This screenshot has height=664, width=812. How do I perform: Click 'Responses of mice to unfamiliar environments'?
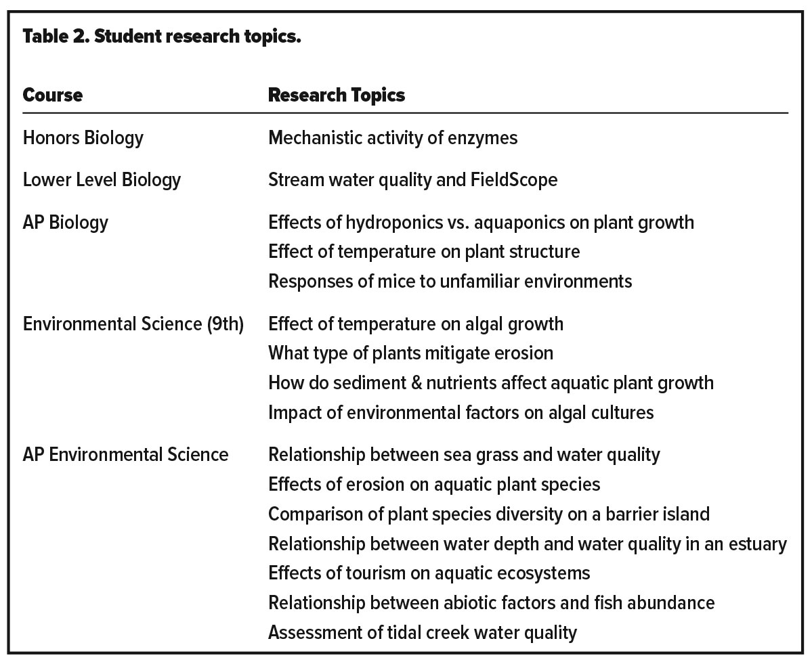pyautogui.click(x=450, y=281)
